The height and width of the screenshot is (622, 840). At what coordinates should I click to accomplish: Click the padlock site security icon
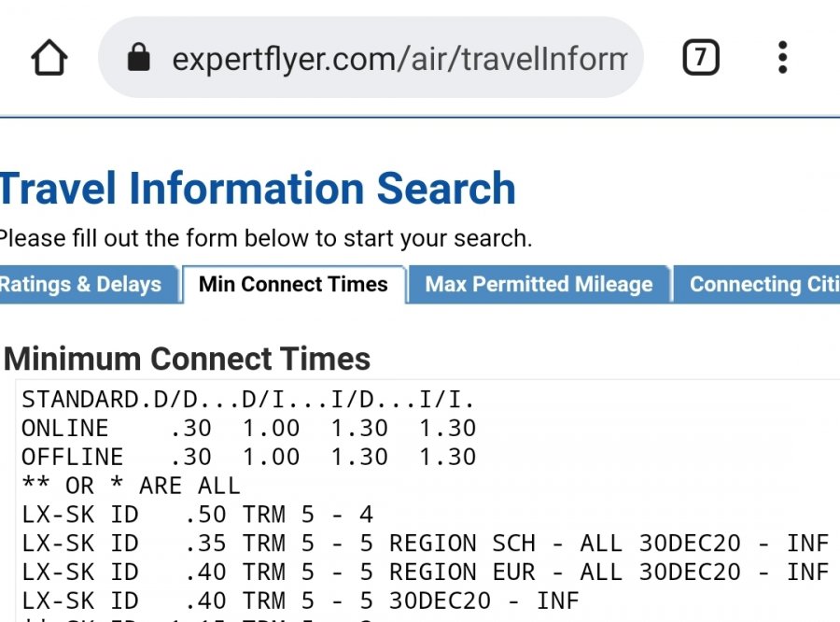[x=138, y=59]
